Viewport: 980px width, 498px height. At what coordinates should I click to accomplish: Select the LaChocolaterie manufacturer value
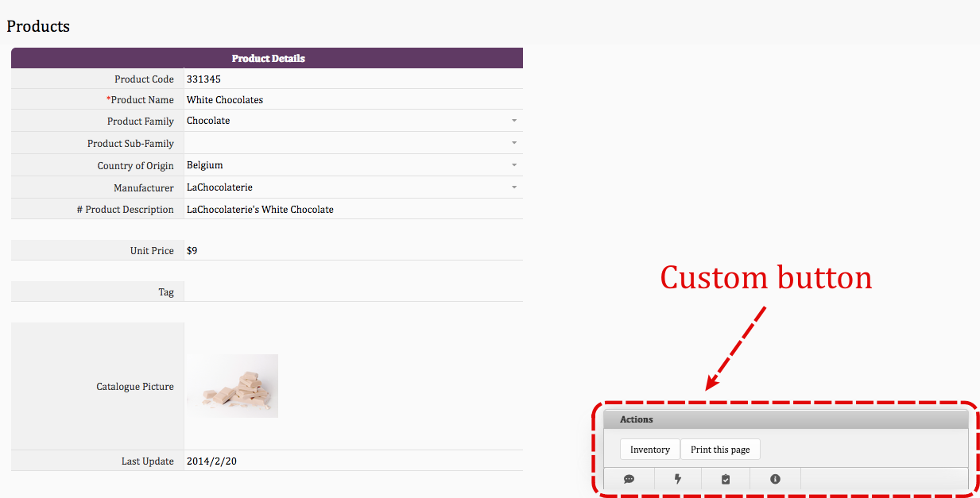[219, 187]
